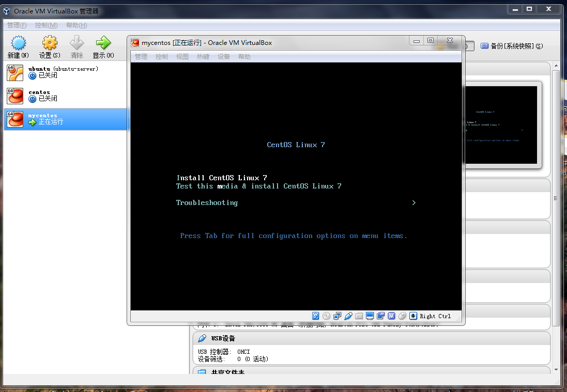Click 'Test this media & install CentOS Linux 7'

(258, 186)
